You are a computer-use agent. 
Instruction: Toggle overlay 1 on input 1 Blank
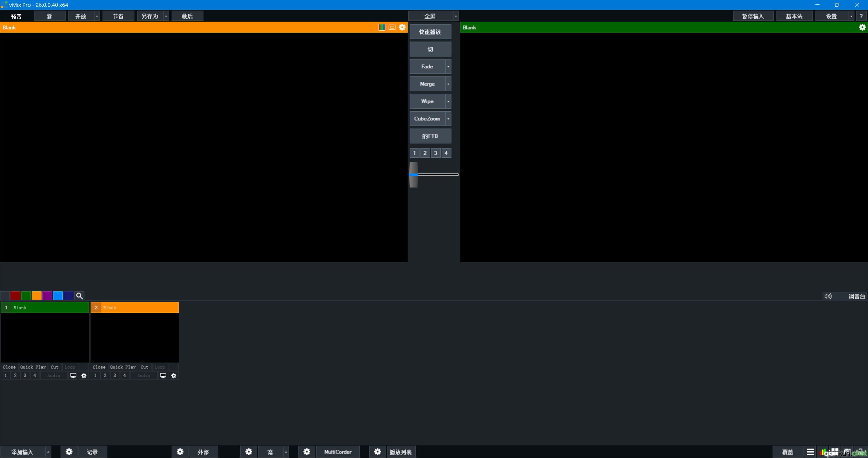pyautogui.click(x=5, y=376)
